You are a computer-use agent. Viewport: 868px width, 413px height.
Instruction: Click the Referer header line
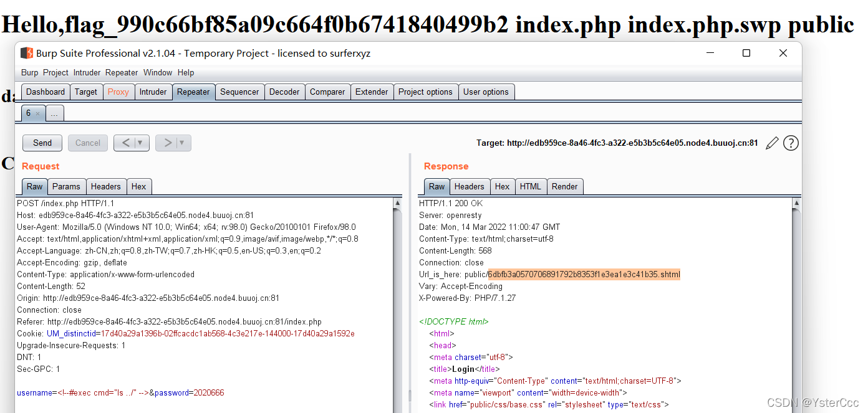click(x=170, y=322)
